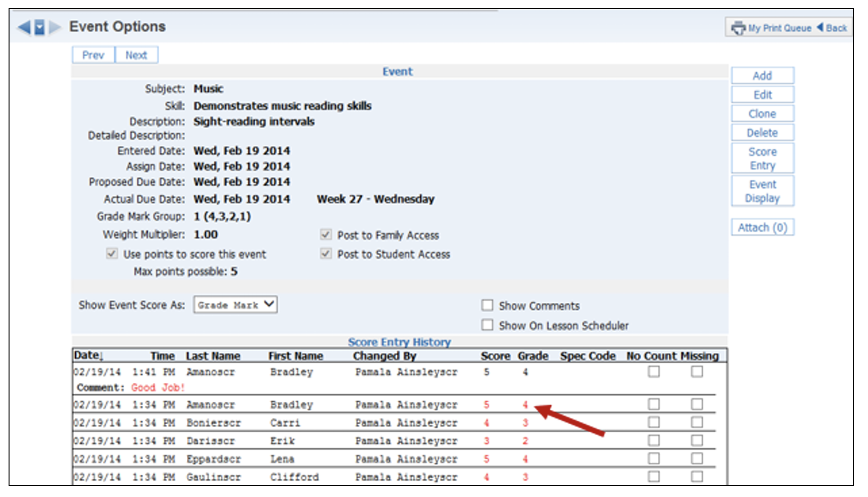Expand the Show Event Score As dropdown
868x497 pixels.
pyautogui.click(x=235, y=305)
